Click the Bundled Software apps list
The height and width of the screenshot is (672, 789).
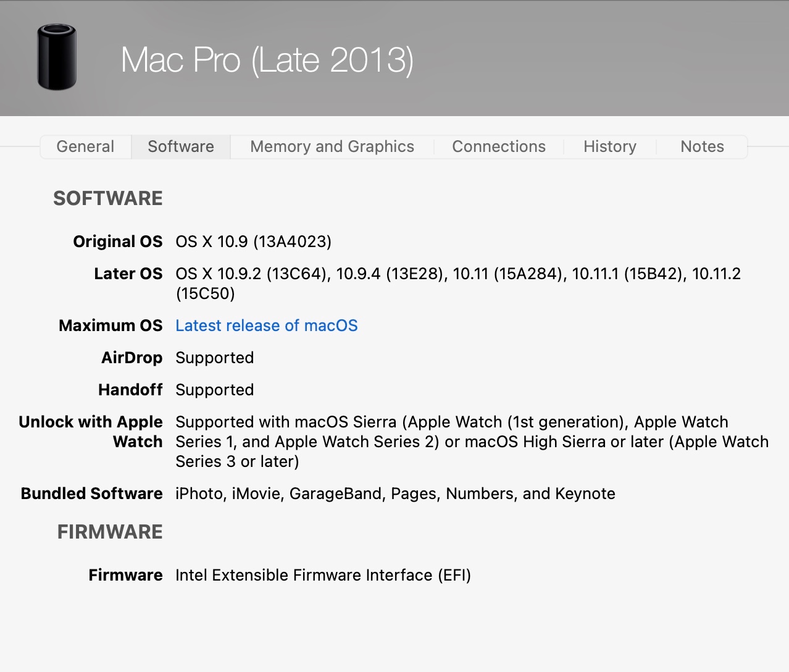coord(395,493)
